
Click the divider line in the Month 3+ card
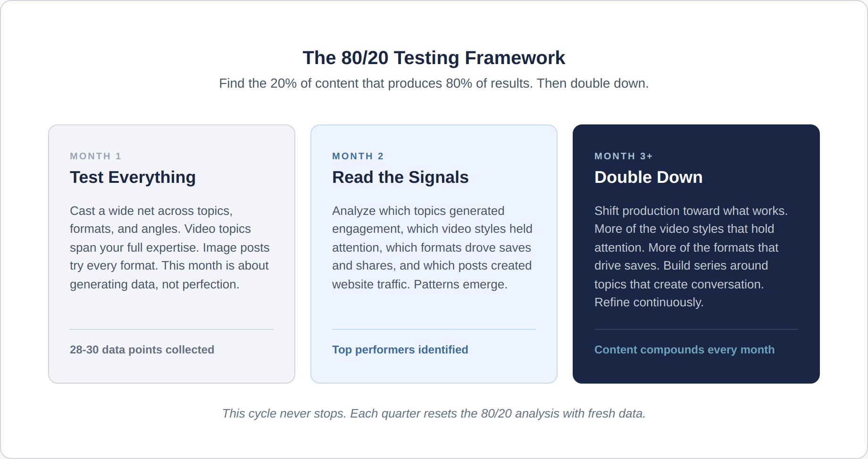(696, 329)
